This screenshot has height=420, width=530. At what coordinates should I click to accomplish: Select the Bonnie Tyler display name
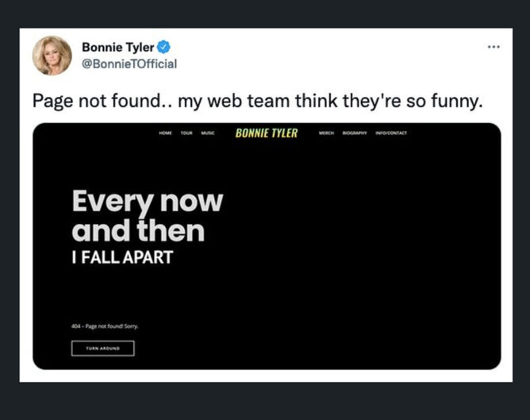click(118, 47)
